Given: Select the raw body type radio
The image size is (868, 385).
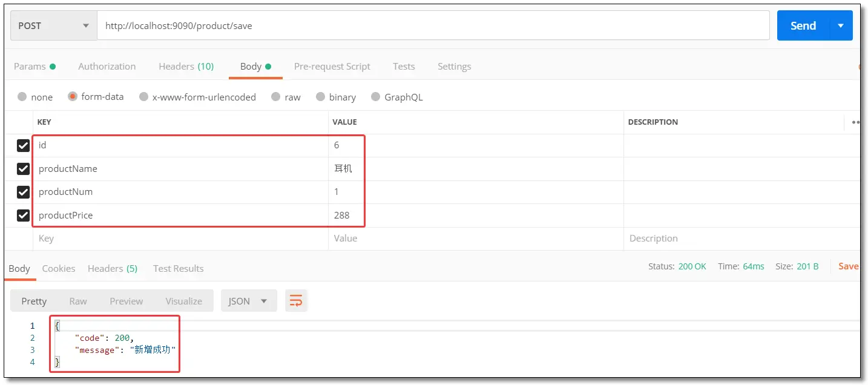Looking at the screenshot, I should coord(276,97).
